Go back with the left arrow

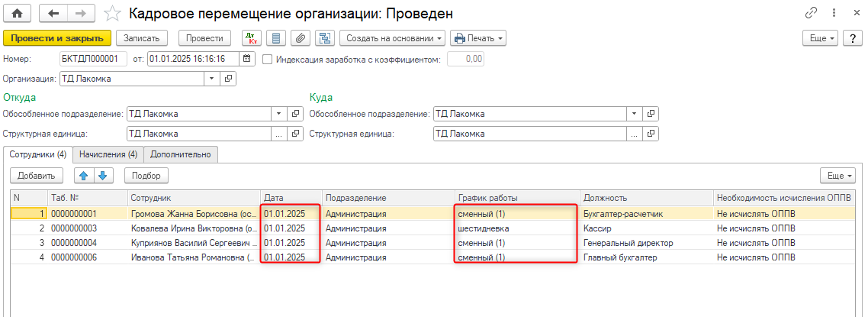click(x=53, y=14)
